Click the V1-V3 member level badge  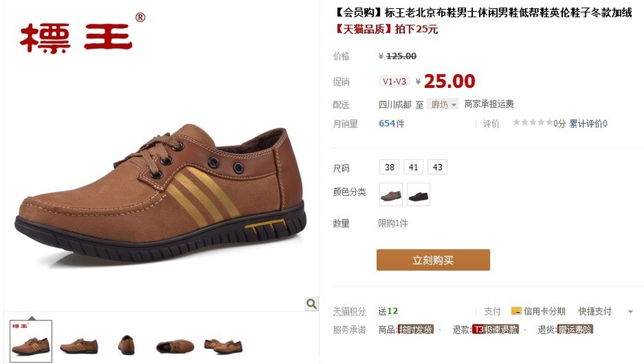click(394, 81)
